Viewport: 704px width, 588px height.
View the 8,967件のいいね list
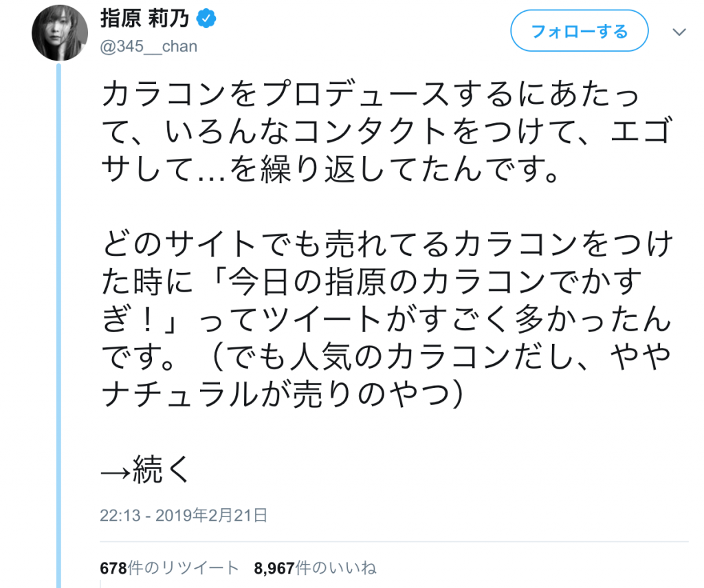315,568
